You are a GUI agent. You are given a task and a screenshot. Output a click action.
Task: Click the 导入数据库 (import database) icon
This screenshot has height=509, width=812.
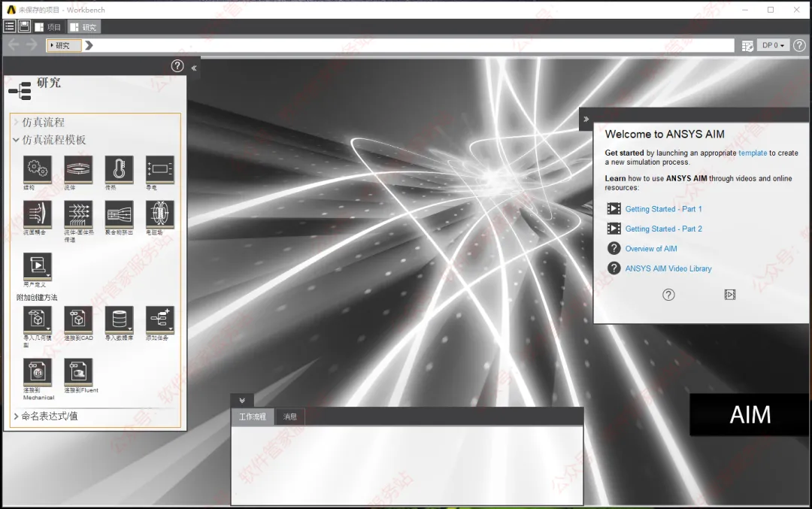coord(119,319)
